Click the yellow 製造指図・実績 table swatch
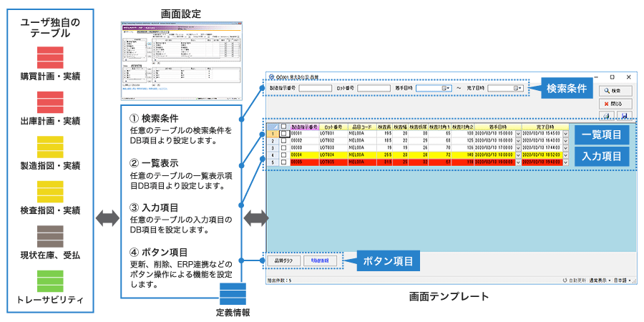The image size is (644, 322). [50, 146]
